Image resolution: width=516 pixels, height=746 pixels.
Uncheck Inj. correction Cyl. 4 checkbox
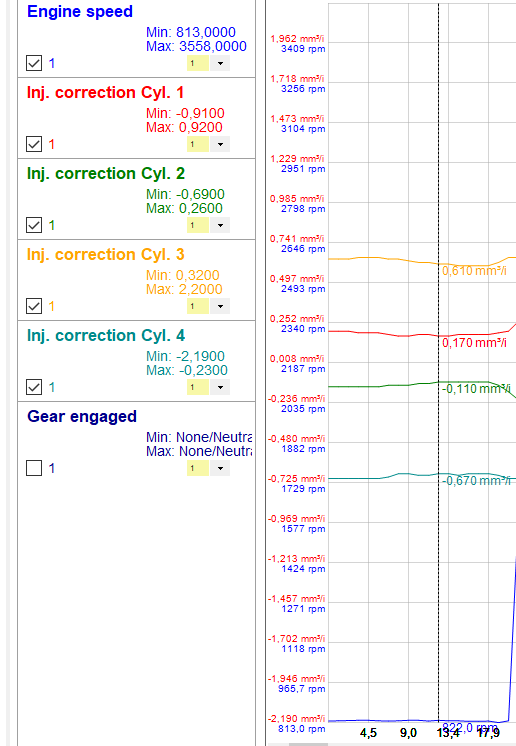point(34,387)
